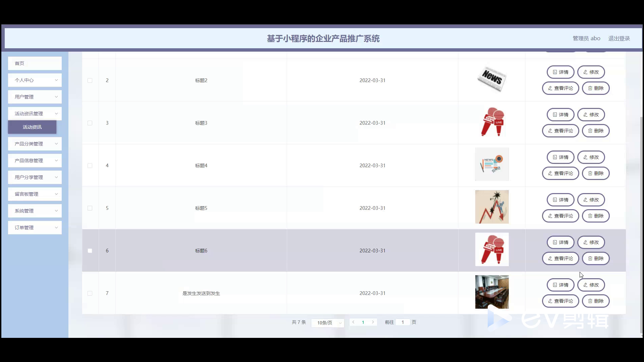
Task: Edit the 标题4 entry
Action: tap(591, 157)
